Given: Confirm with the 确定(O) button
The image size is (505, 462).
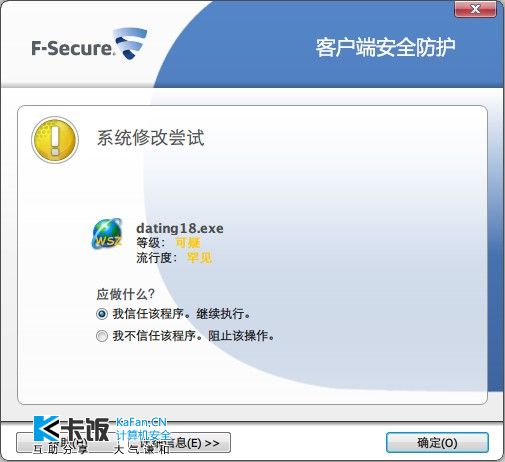Looking at the screenshot, I should 437,443.
